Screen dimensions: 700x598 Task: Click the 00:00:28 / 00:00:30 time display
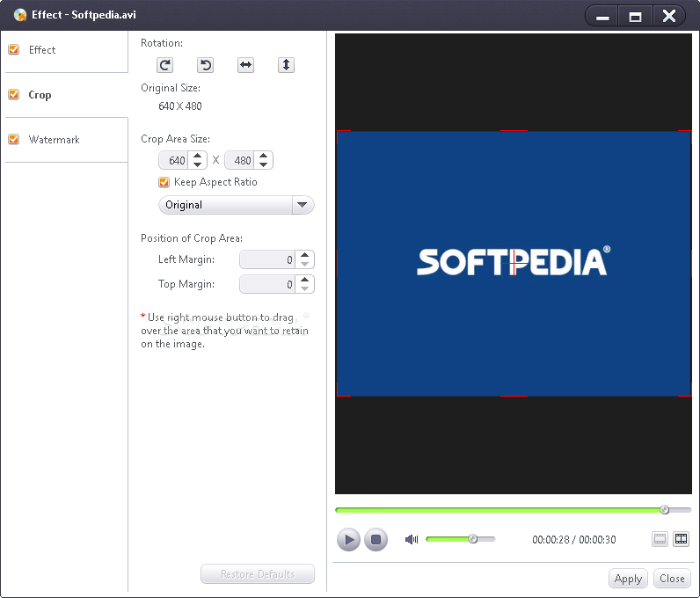[573, 539]
